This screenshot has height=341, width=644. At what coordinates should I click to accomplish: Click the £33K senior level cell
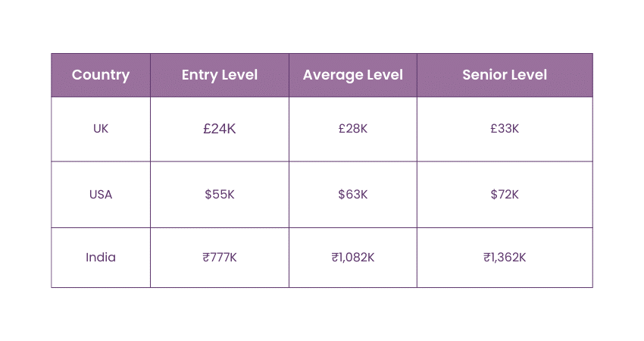pyautogui.click(x=505, y=129)
